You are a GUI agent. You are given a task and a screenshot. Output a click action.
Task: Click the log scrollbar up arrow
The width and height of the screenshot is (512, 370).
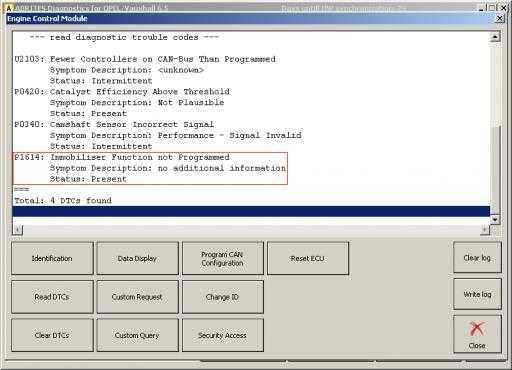(x=495, y=36)
